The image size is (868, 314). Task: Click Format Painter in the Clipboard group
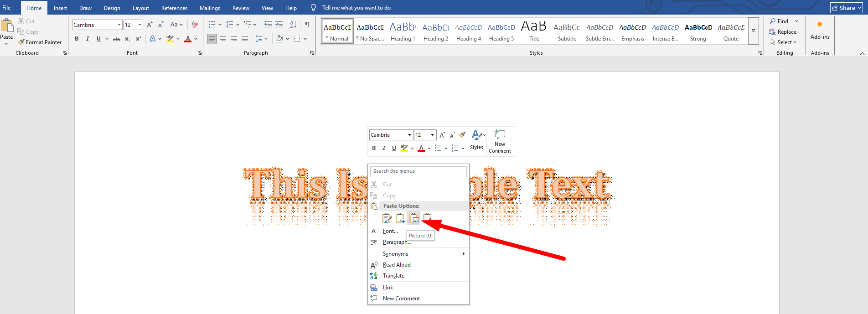[x=40, y=42]
